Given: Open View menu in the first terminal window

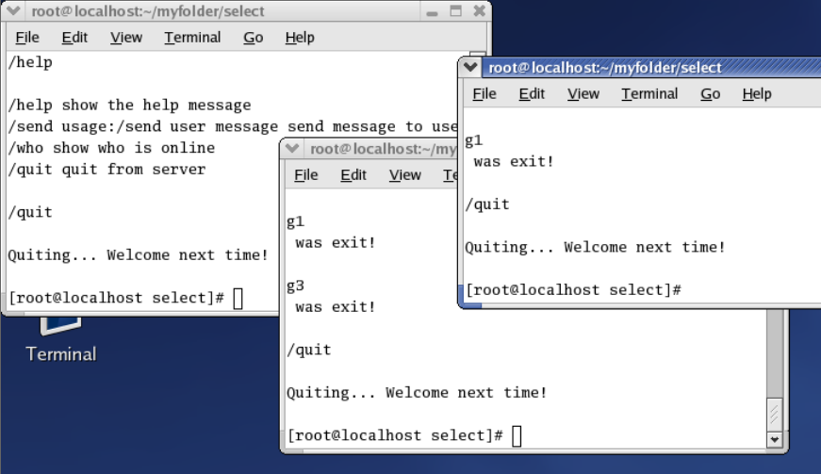Looking at the screenshot, I should click(126, 37).
